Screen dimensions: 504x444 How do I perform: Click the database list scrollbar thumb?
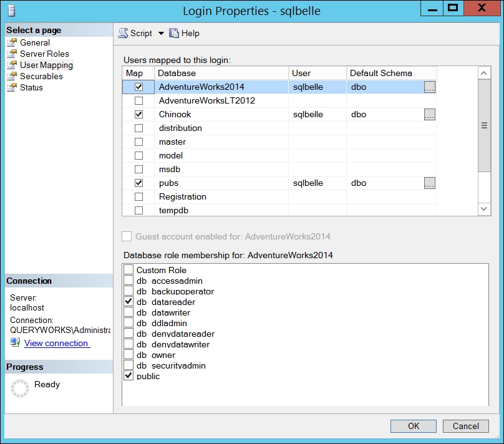[x=484, y=125]
